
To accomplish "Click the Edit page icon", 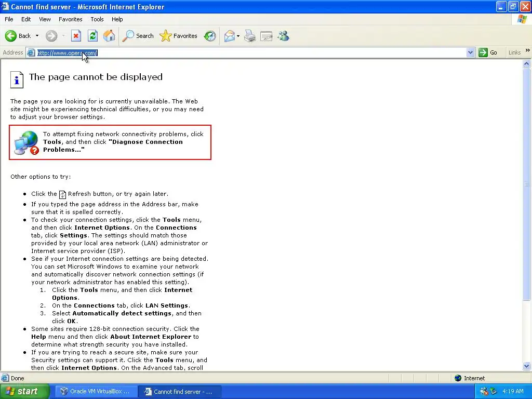I will click(267, 36).
